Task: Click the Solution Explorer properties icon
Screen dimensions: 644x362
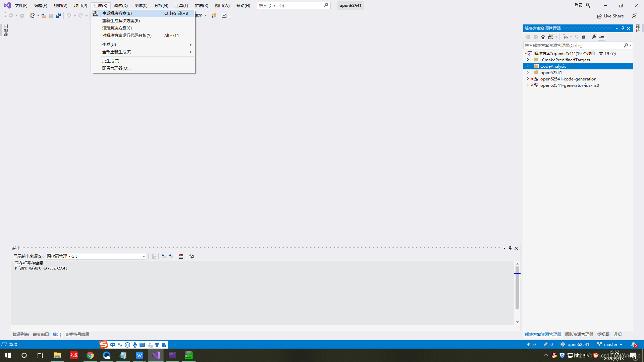Action: click(594, 37)
